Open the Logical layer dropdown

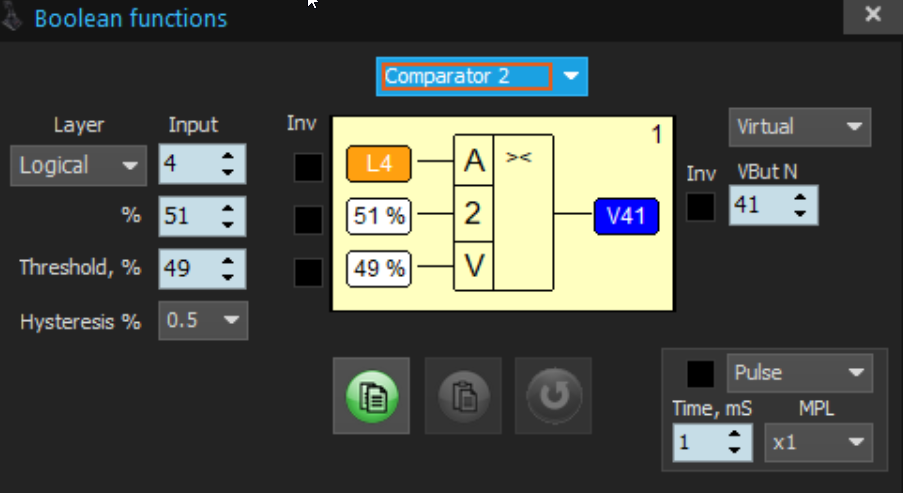coord(131,166)
